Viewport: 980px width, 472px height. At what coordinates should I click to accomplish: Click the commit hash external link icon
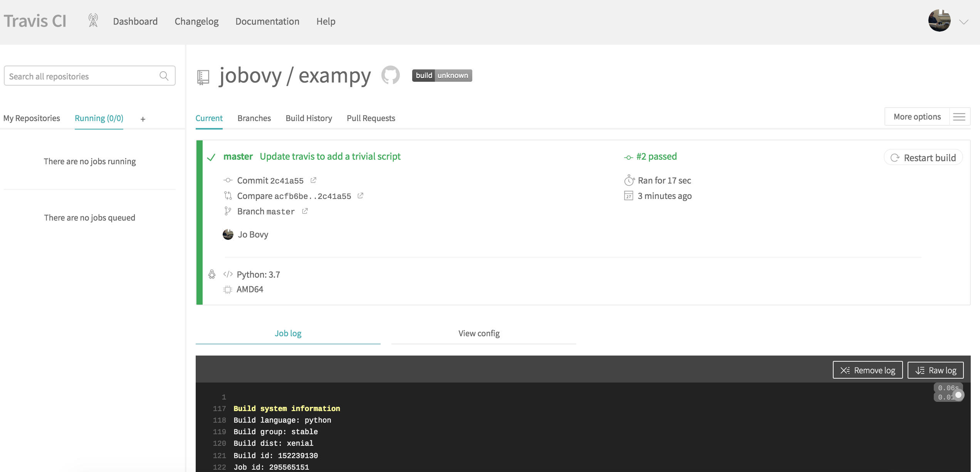[x=314, y=180]
